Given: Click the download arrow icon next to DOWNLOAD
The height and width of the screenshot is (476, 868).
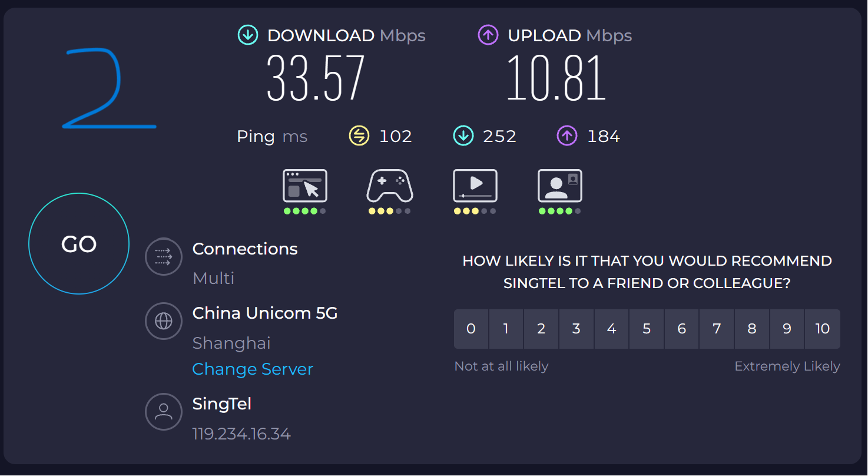Looking at the screenshot, I should [248, 35].
